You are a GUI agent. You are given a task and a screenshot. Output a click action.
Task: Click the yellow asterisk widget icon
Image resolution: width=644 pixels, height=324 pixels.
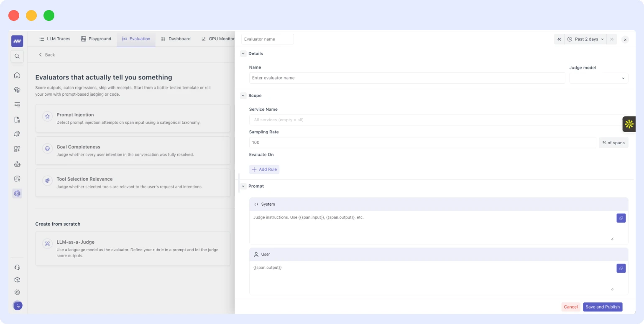(x=629, y=124)
